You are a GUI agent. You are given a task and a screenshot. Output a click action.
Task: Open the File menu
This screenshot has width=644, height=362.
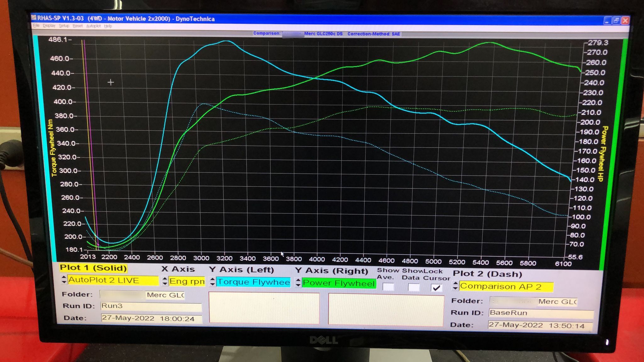[36, 25]
